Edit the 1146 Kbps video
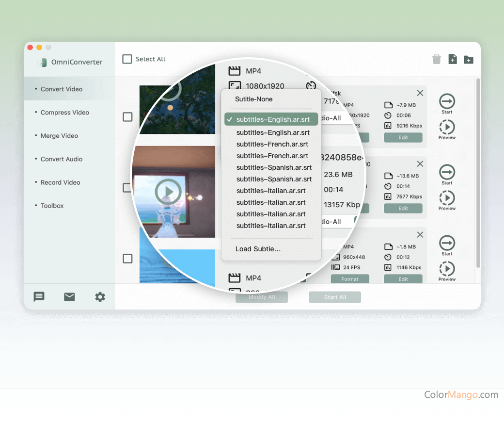This screenshot has width=504, height=424. 403,279
